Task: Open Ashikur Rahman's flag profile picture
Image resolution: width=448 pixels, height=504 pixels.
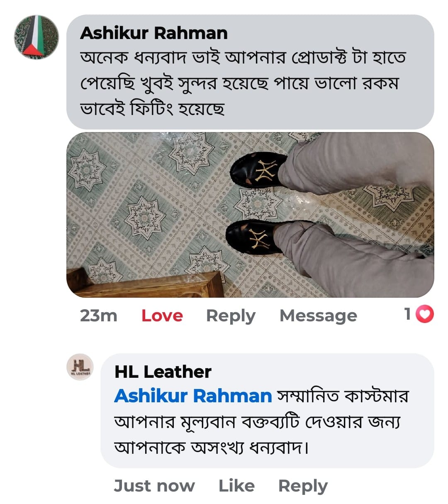Action: [x=37, y=37]
